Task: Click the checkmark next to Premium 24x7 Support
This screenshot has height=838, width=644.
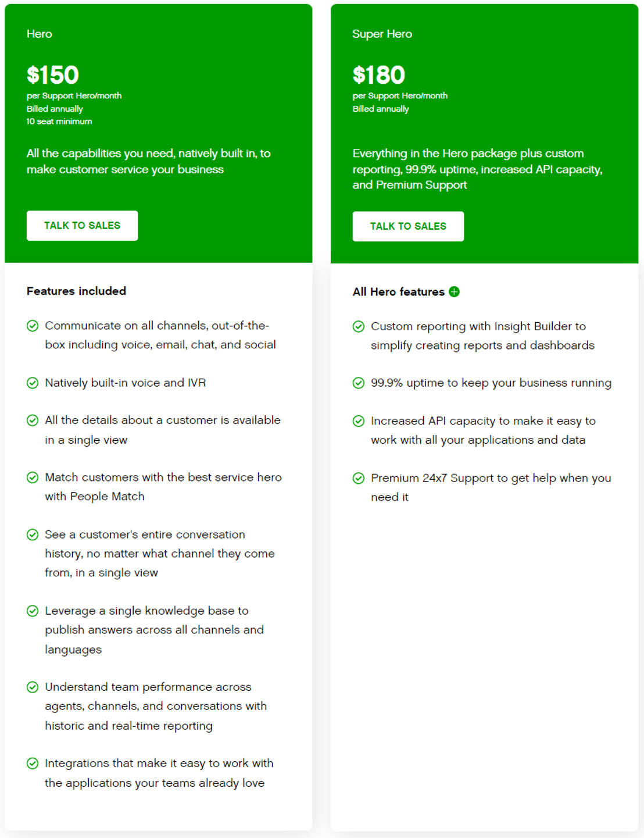Action: coord(358,478)
